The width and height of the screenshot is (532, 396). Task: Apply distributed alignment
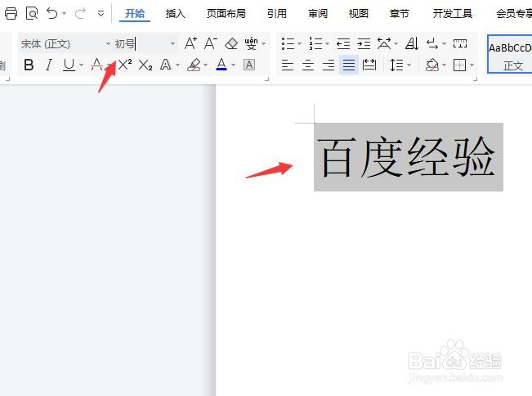coord(369,65)
